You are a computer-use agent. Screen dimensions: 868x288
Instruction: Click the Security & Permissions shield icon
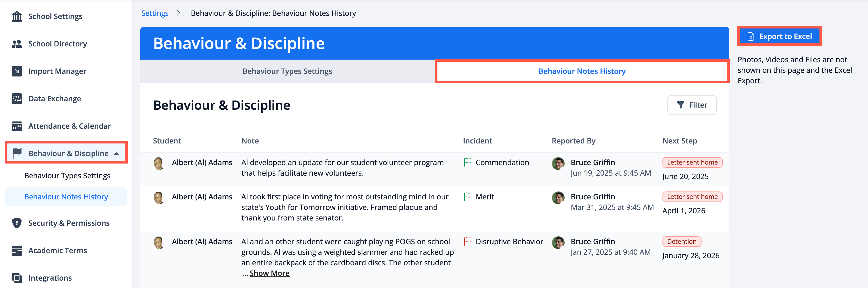coord(17,223)
